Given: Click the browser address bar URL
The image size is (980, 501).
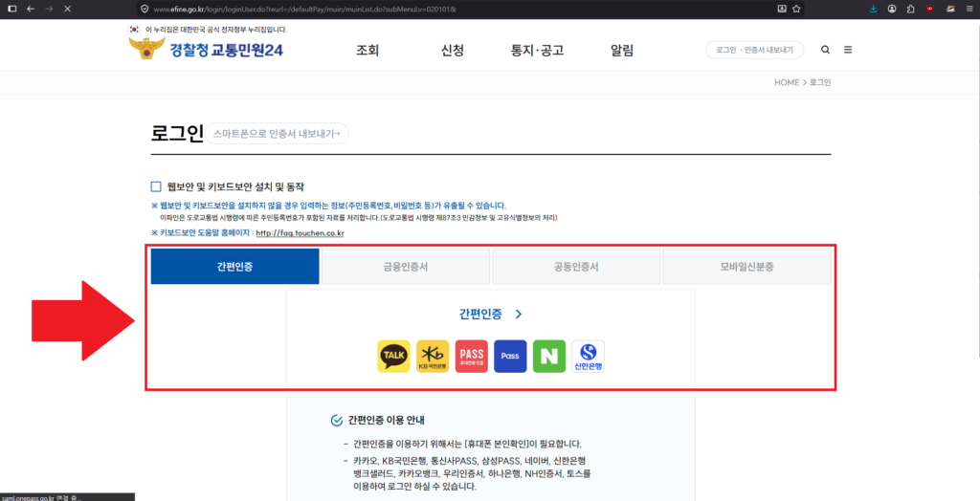Looking at the screenshot, I should click(303, 10).
